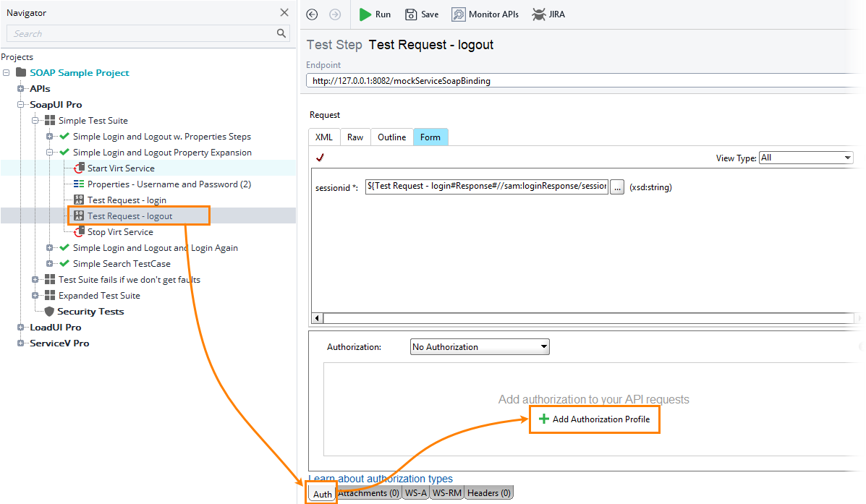Screen dimensions: 866x504
Task: Click the search magnifier icon in Navigator
Action: coord(281,33)
